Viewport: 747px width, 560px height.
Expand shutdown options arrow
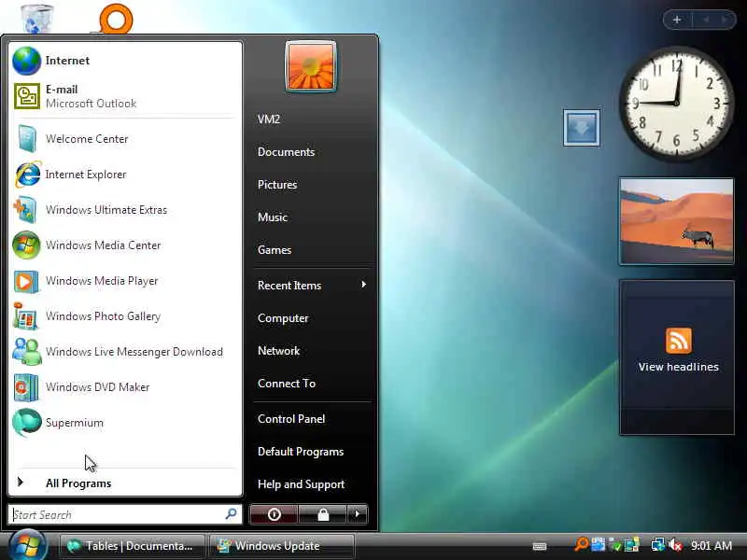click(358, 514)
